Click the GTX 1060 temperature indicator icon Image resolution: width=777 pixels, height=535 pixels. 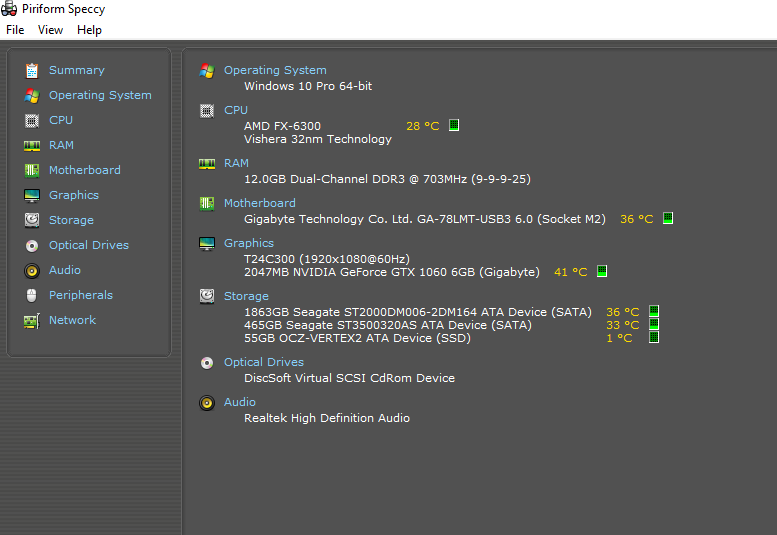point(602,271)
